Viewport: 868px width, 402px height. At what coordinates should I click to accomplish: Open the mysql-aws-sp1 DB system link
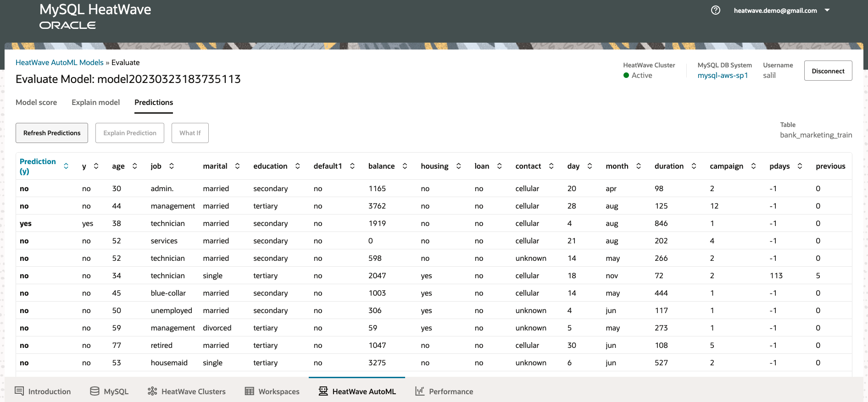(723, 75)
